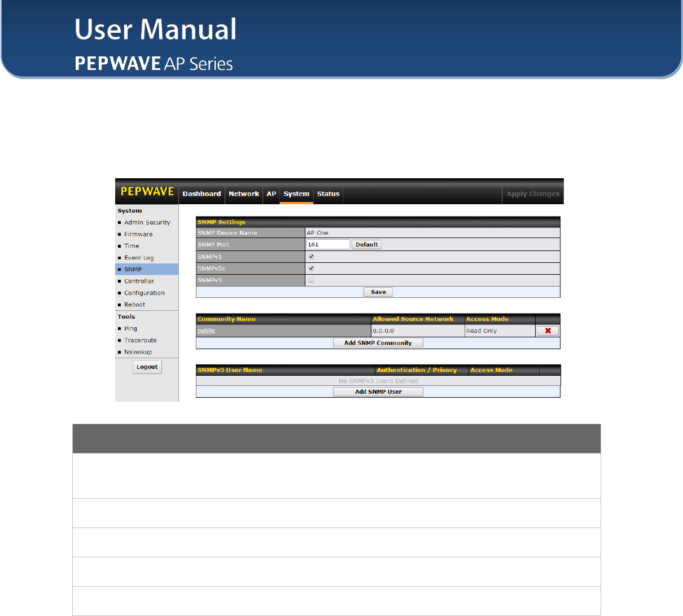683x616 pixels.
Task: Click the Tools section heading in sidebar
Action: [126, 317]
